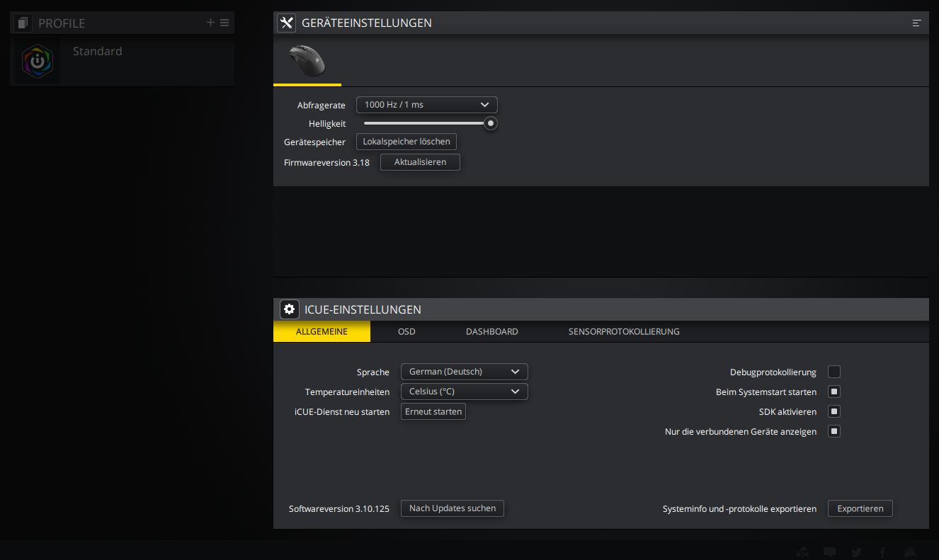
Task: Select the Standard profile name text
Action: pos(98,51)
